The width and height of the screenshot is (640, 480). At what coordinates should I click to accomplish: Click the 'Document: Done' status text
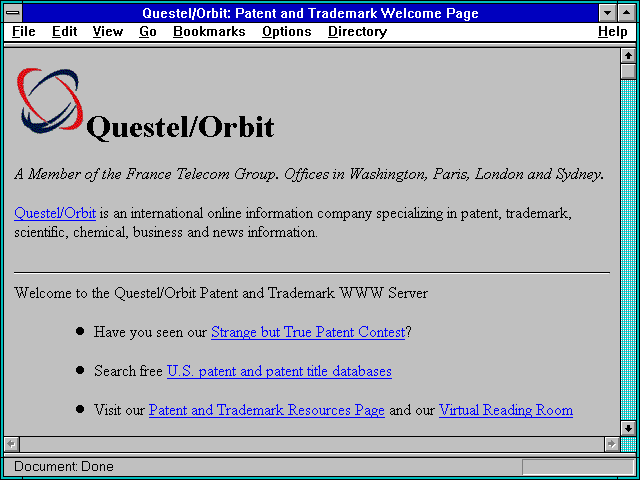(x=64, y=467)
